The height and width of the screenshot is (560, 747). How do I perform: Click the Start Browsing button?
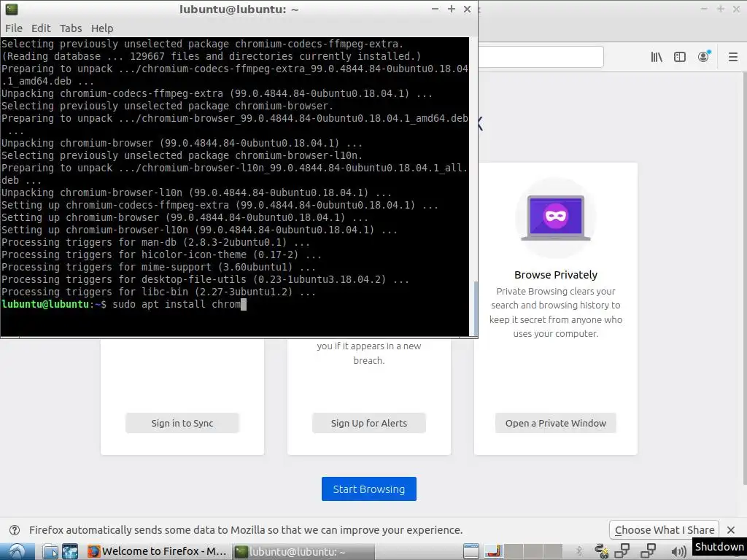pos(368,489)
